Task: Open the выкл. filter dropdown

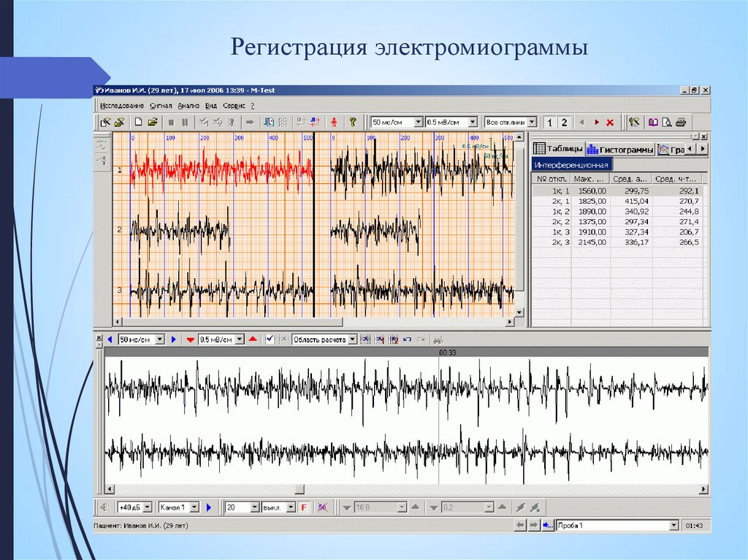Action: click(291, 507)
